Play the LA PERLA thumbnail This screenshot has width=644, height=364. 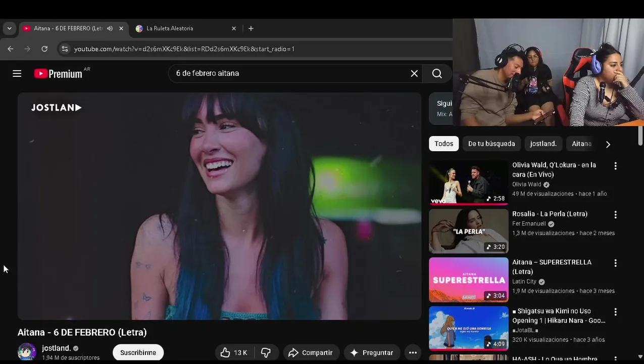click(469, 231)
